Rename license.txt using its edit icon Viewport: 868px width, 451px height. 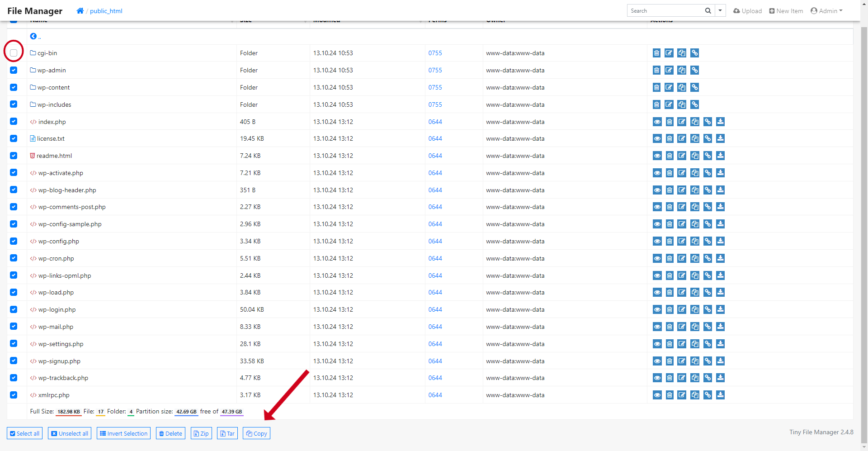tap(682, 138)
